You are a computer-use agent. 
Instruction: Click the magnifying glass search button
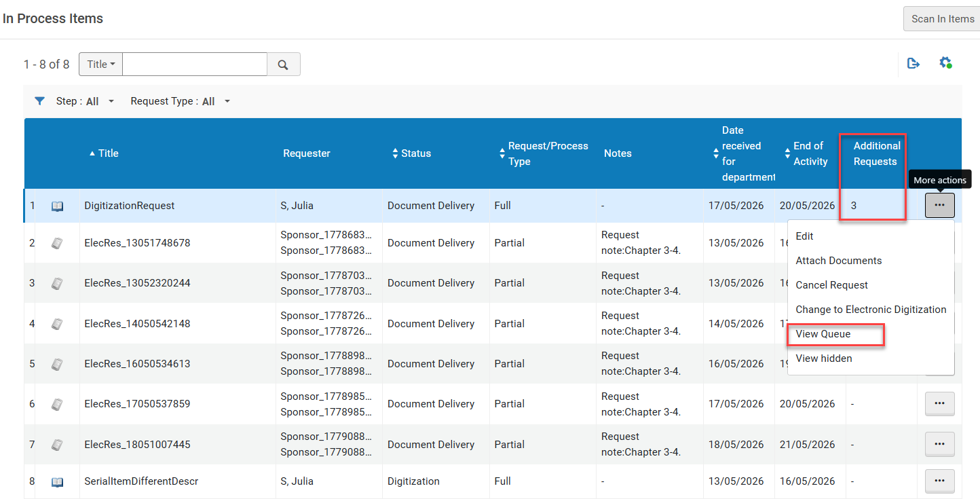click(x=284, y=64)
